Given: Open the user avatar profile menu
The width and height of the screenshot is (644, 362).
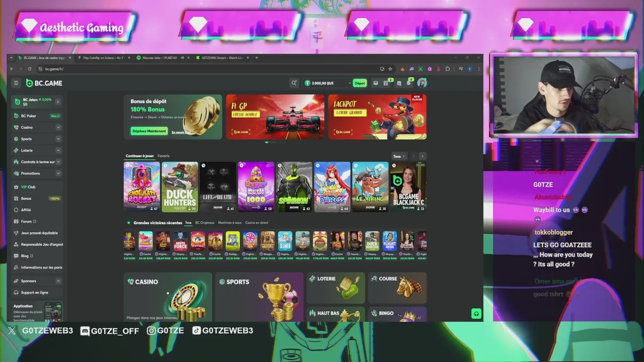Looking at the screenshot, I should click(x=422, y=83).
